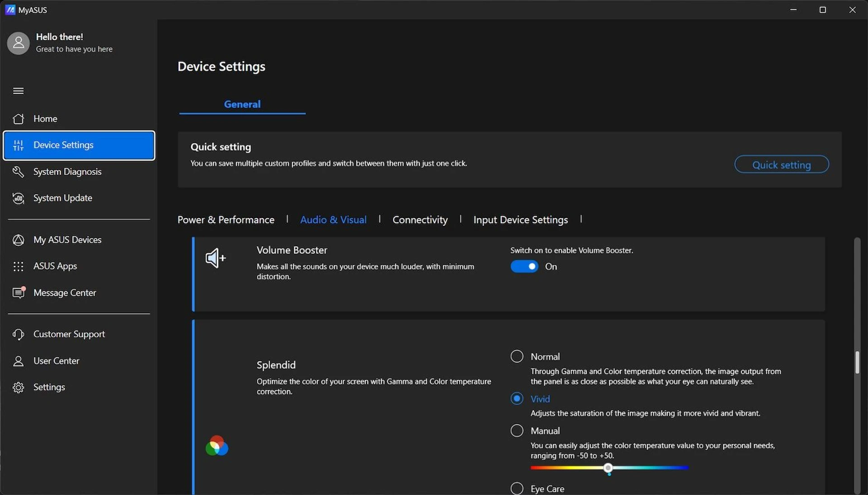Open My ASUS Devices page
The width and height of the screenshot is (868, 495).
[67, 240]
